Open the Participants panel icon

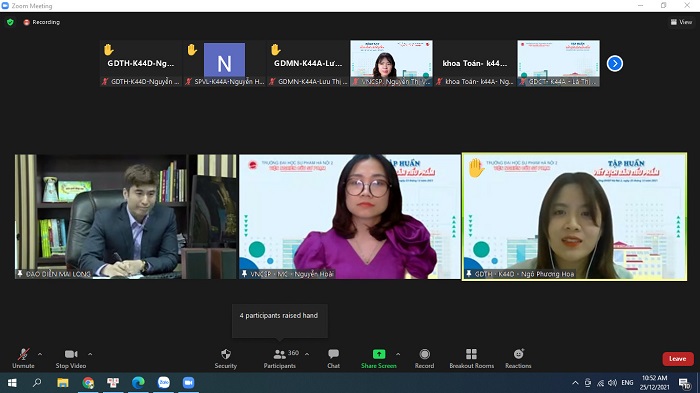click(x=279, y=355)
